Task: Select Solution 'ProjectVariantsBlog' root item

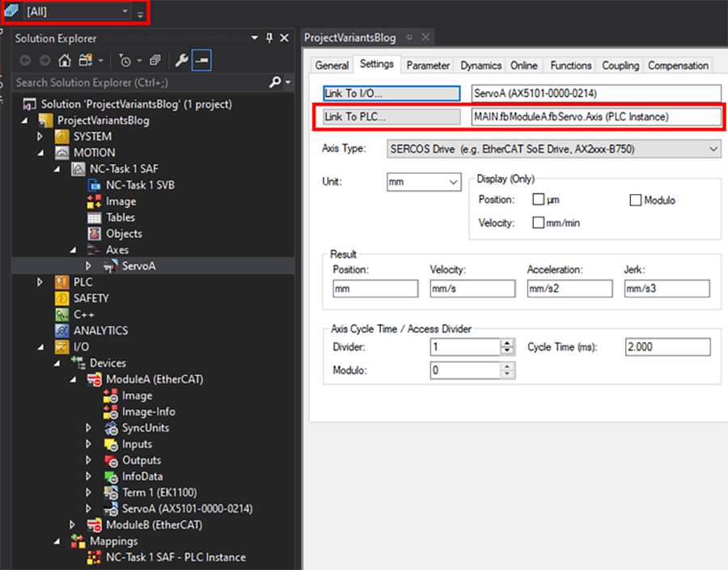Action: [x=137, y=104]
